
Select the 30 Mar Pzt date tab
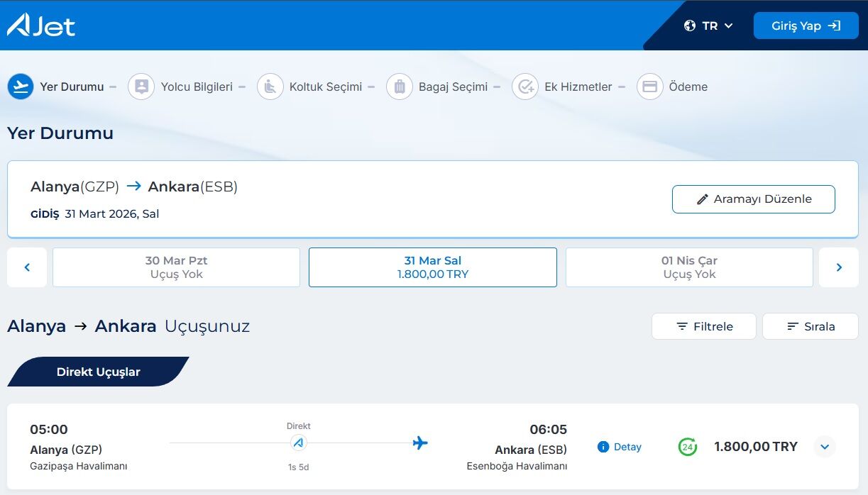176,267
